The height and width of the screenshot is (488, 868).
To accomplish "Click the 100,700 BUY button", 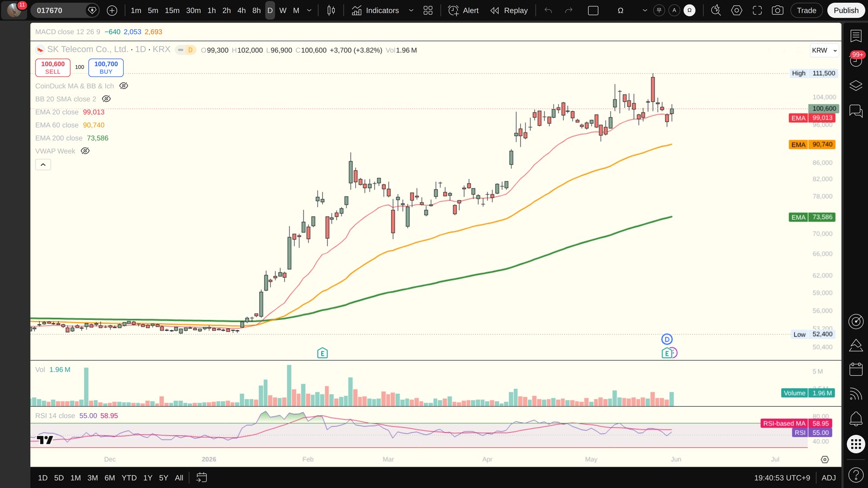I will [x=106, y=68].
